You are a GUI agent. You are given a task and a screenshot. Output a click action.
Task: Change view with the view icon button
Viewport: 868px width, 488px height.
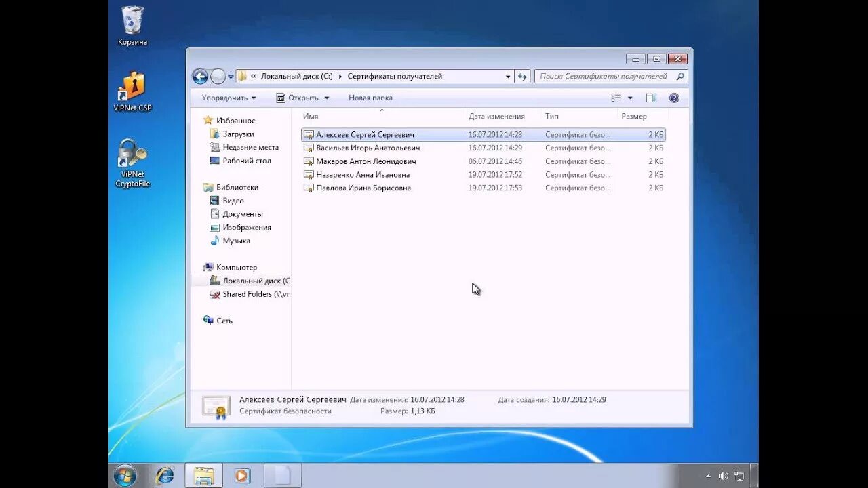(616, 98)
